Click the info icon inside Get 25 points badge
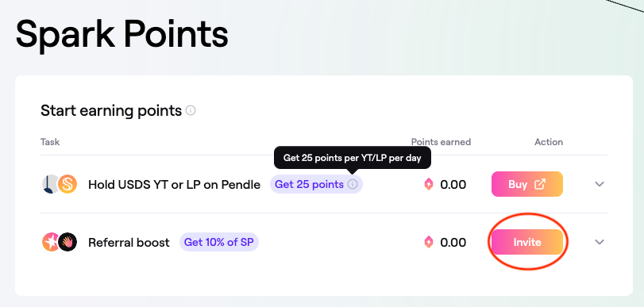The image size is (644, 307). pos(353,185)
